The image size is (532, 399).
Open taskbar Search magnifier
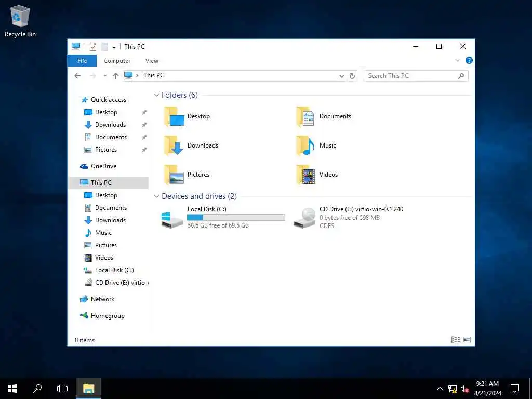click(37, 389)
